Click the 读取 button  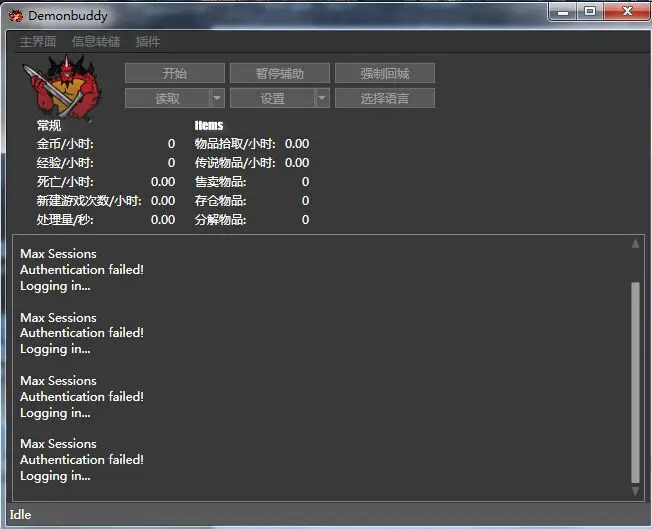click(167, 98)
